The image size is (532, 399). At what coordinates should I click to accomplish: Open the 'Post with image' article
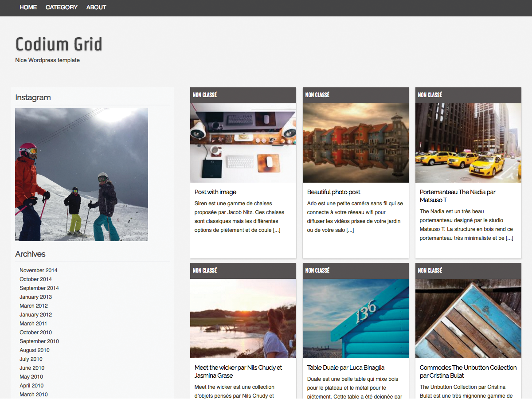(215, 192)
